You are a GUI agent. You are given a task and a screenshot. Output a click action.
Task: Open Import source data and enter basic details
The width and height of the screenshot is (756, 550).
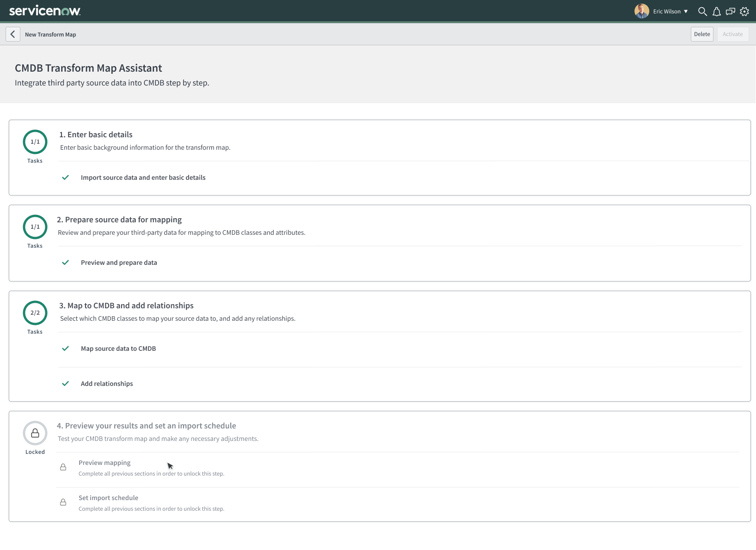click(143, 177)
